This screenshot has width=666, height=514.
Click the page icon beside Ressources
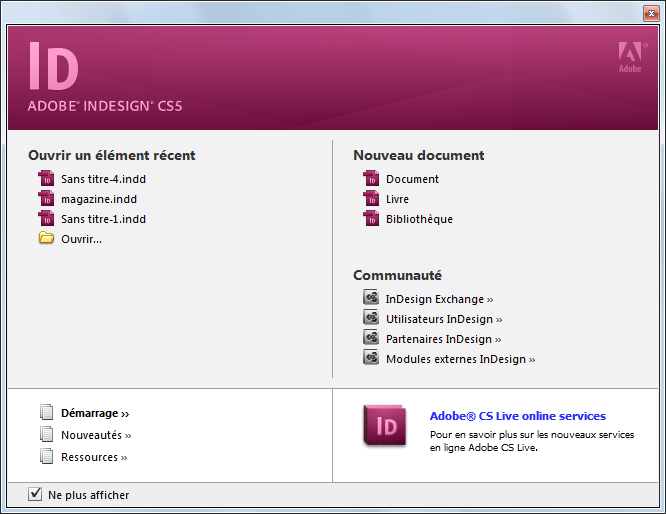(46, 456)
